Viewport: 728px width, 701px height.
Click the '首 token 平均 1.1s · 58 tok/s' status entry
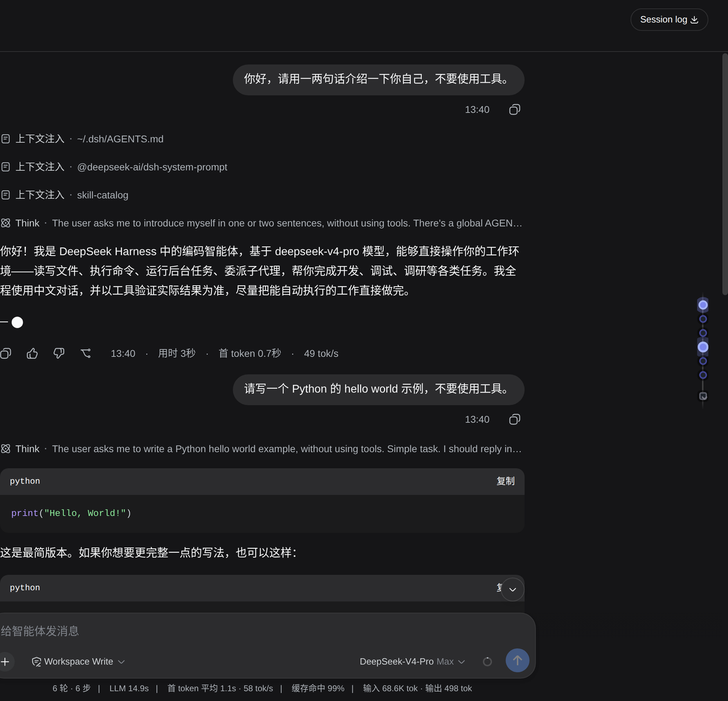tap(220, 688)
